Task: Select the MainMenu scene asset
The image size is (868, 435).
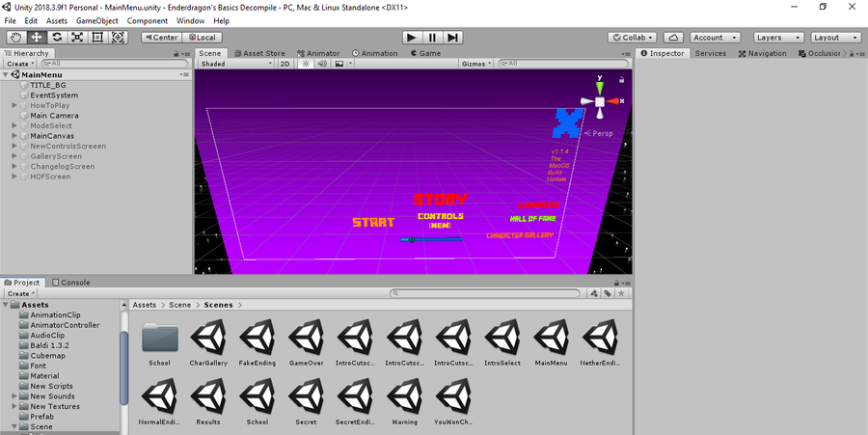Action: click(x=552, y=342)
